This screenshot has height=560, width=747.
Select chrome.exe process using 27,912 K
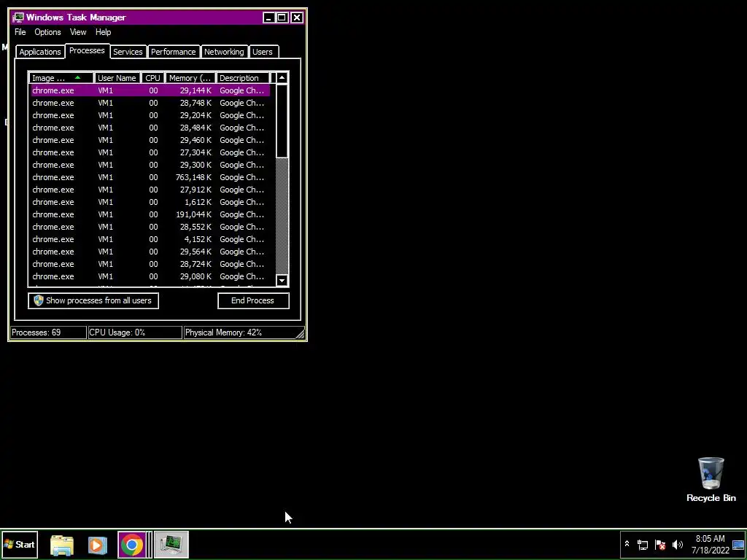pos(150,190)
